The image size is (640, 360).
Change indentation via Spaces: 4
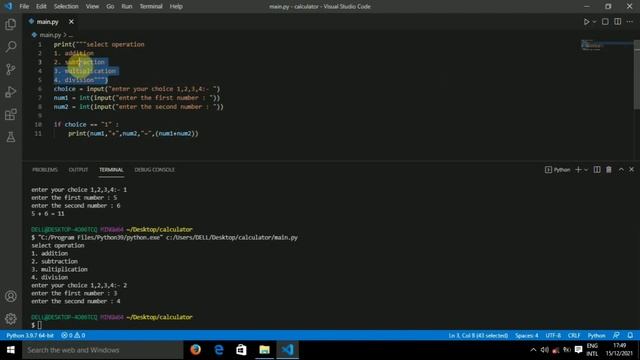[527, 336]
